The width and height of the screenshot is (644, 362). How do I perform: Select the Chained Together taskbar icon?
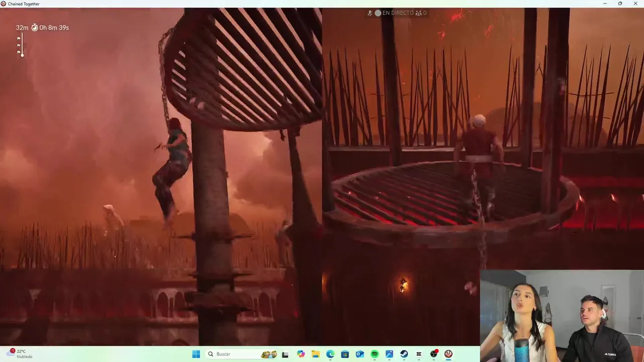448,354
